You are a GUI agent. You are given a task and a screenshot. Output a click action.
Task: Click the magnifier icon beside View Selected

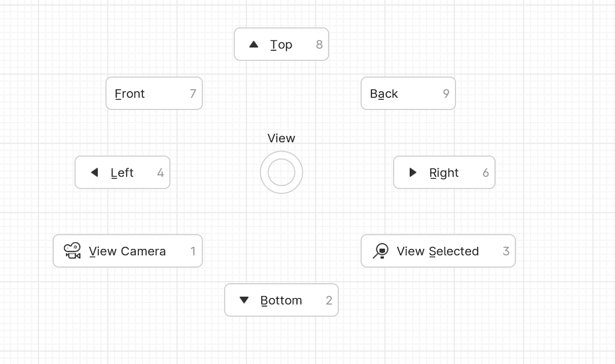pos(380,251)
